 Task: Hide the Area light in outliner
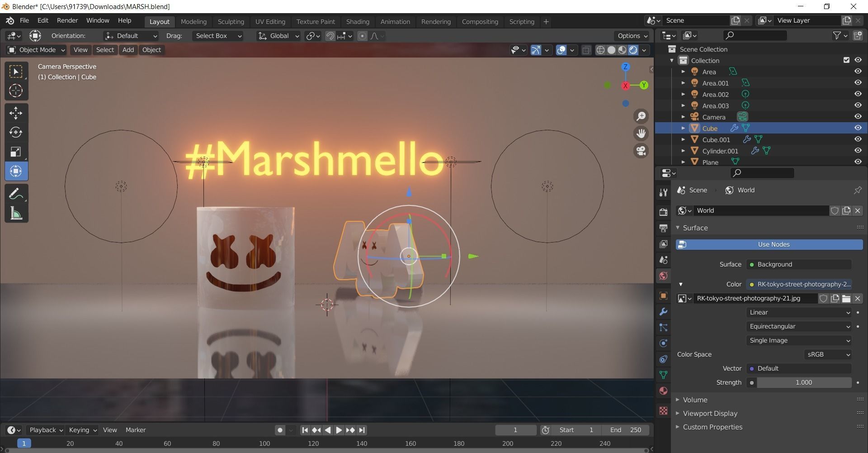tap(858, 72)
